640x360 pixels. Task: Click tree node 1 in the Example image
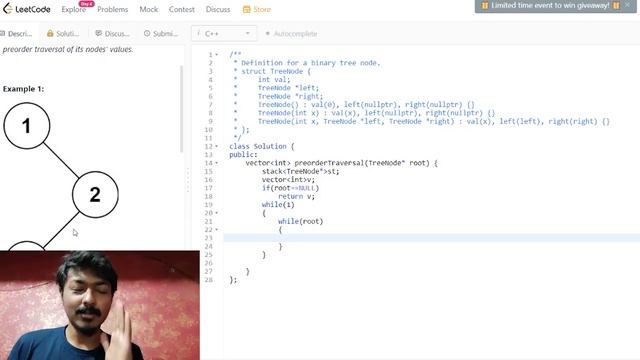pyautogui.click(x=27, y=126)
